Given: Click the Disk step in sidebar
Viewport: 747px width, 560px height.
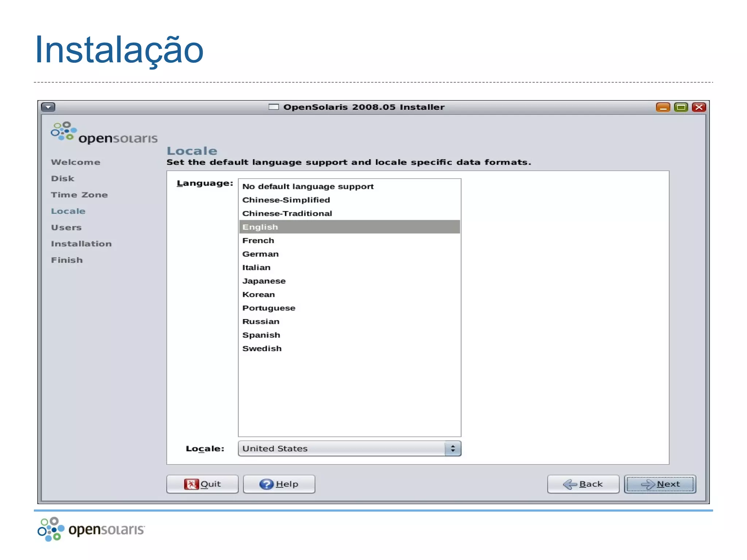Looking at the screenshot, I should pos(62,179).
